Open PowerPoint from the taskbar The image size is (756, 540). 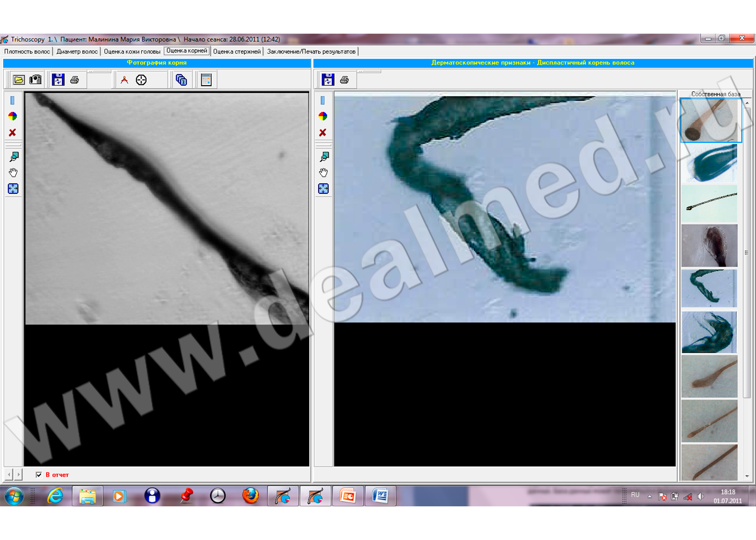coord(348,496)
